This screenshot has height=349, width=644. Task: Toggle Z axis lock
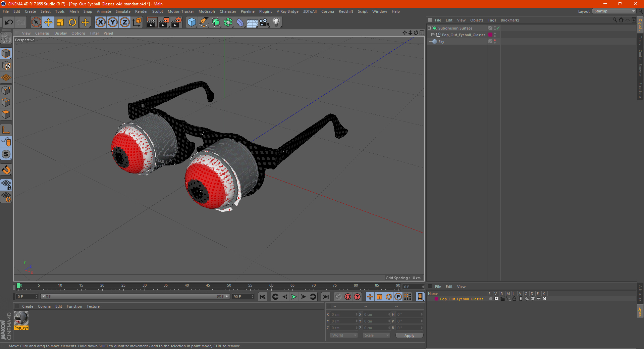pyautogui.click(x=125, y=22)
